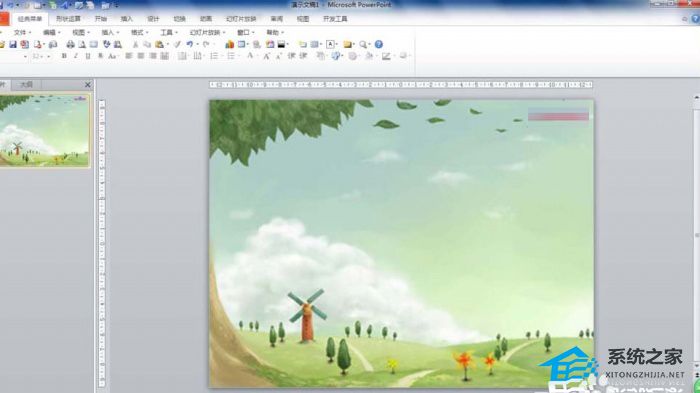Click the Print icon in toolbar
Viewport: 700px width, 393px height.
click(70, 44)
